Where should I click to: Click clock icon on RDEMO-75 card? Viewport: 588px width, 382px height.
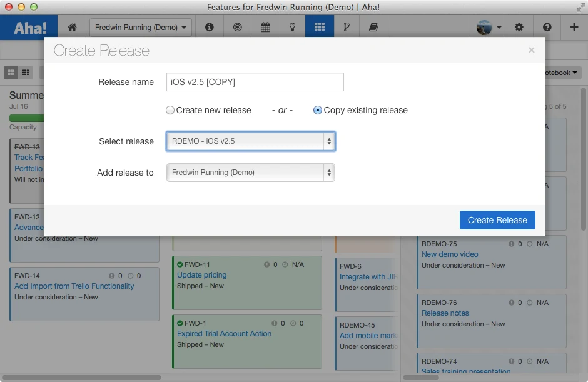pyautogui.click(x=529, y=244)
